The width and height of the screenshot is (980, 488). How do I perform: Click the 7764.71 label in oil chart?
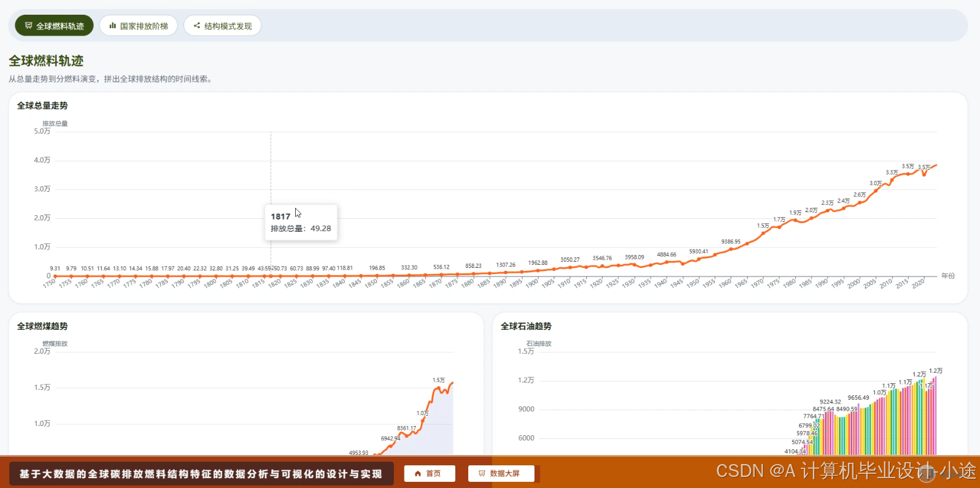[814, 416]
